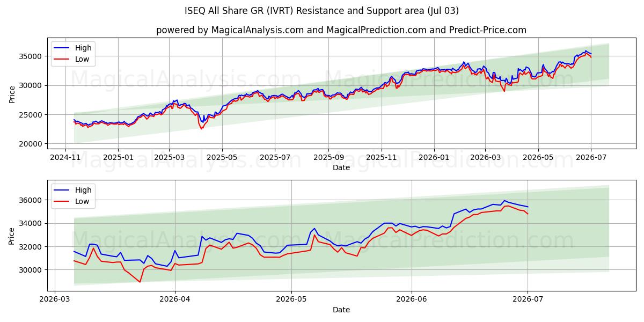Click the '2025-05' tick label on the upper chart
Image resolution: width=644 pixels, height=322 pixels.
tap(222, 158)
